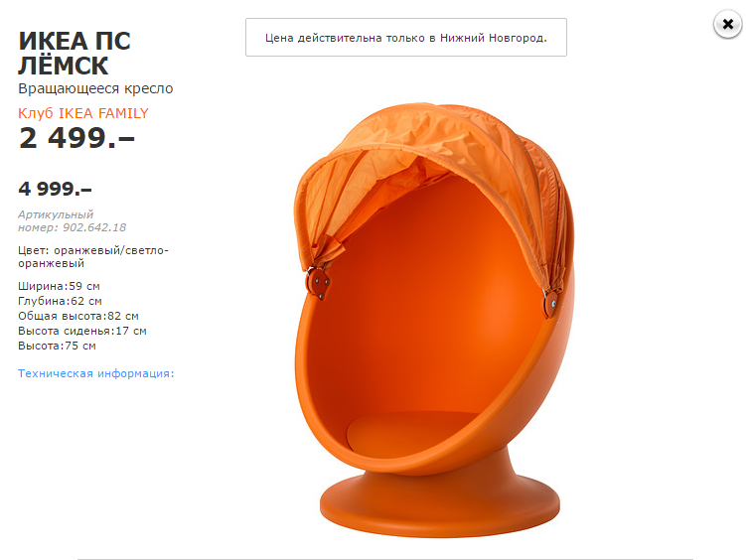Close the product popup with the X icon
The image size is (746, 560).
727,24
